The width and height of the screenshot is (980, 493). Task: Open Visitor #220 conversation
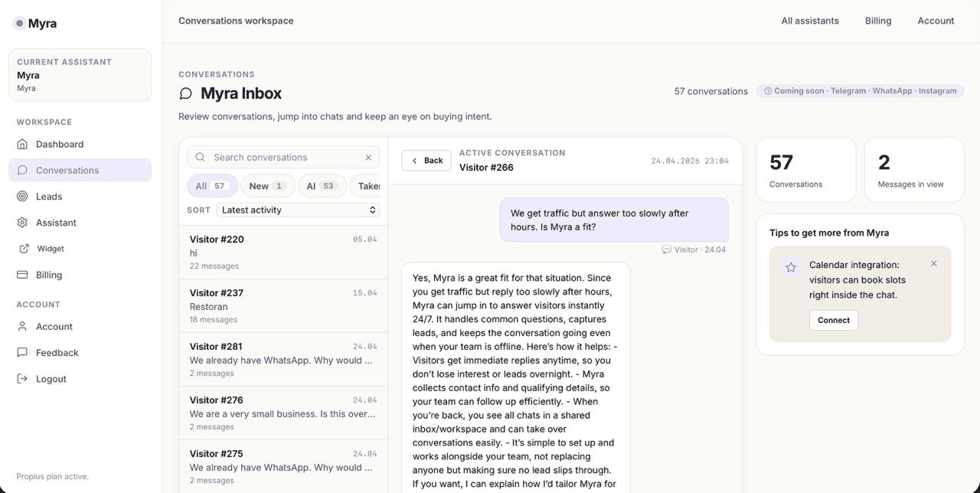click(x=283, y=252)
